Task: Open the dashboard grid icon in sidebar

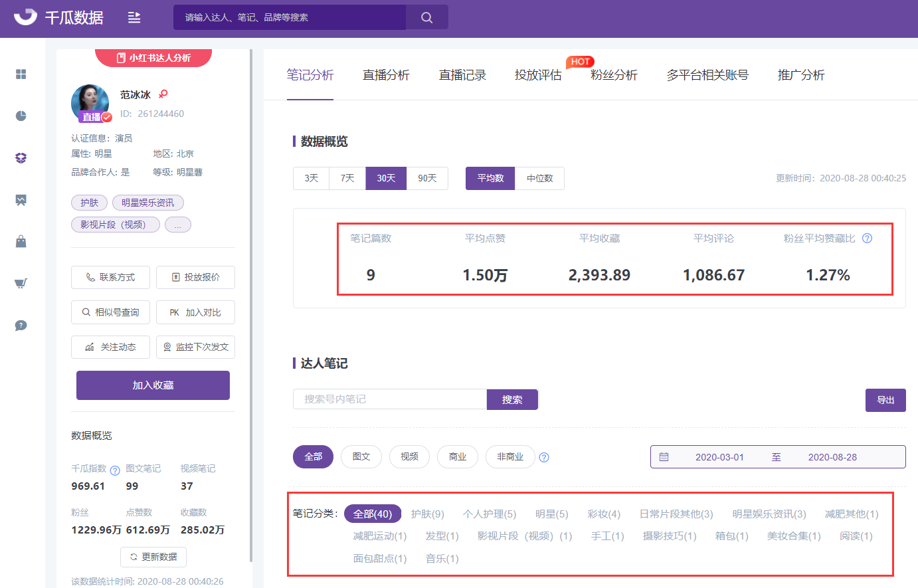Action: (21, 74)
